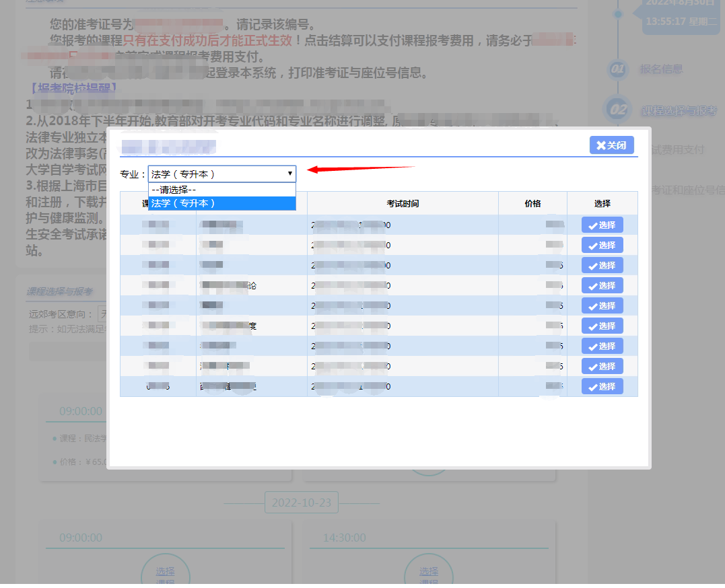The height and width of the screenshot is (588, 725).
Task: Click the 选择课程 link under the 14:30:00 slot
Action: coord(429,577)
